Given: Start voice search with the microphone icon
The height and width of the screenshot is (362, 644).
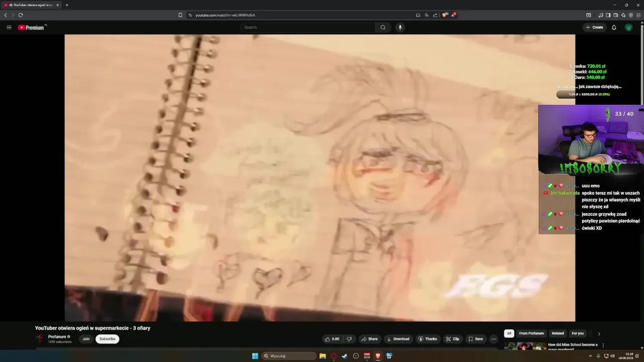Looking at the screenshot, I should (x=400, y=27).
